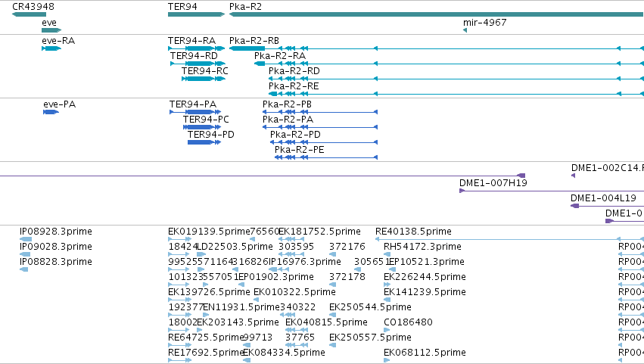Select the TER94-PA protein label
Viewport: 644px width, 364px height.
(193, 104)
